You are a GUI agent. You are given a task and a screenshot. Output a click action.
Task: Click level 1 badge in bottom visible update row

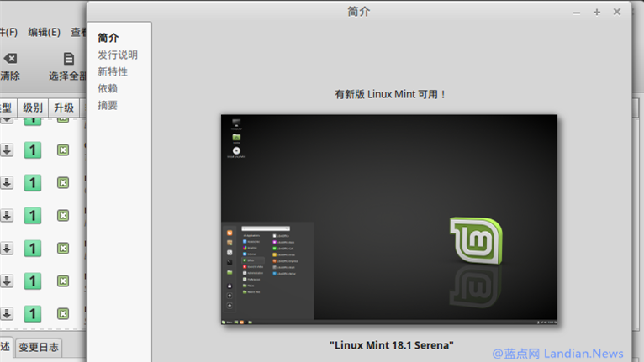[33, 314]
